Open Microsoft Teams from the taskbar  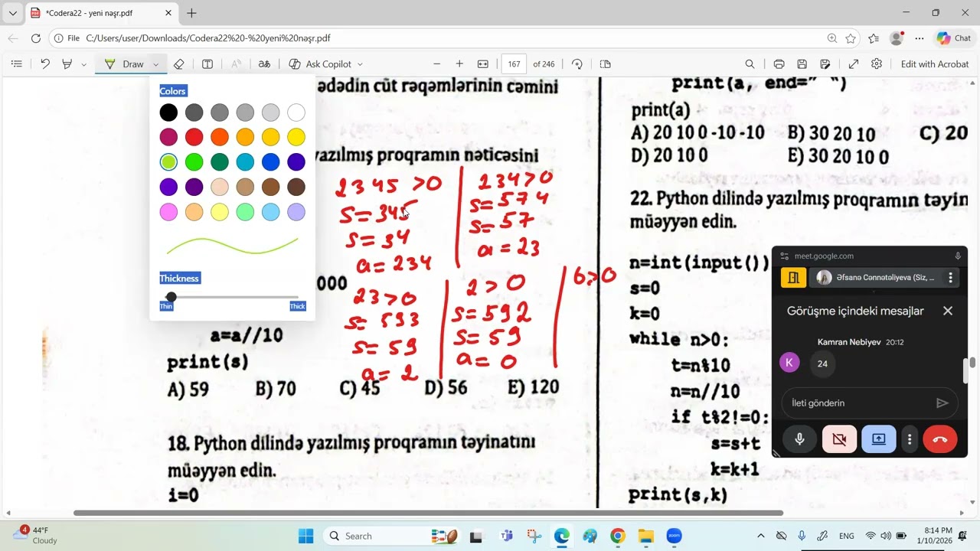(x=506, y=536)
